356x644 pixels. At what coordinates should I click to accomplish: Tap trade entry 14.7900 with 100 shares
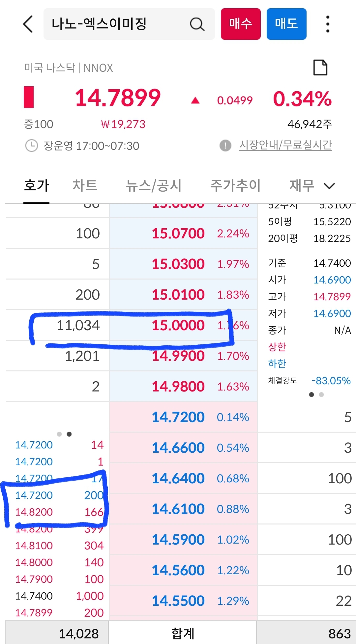59,579
